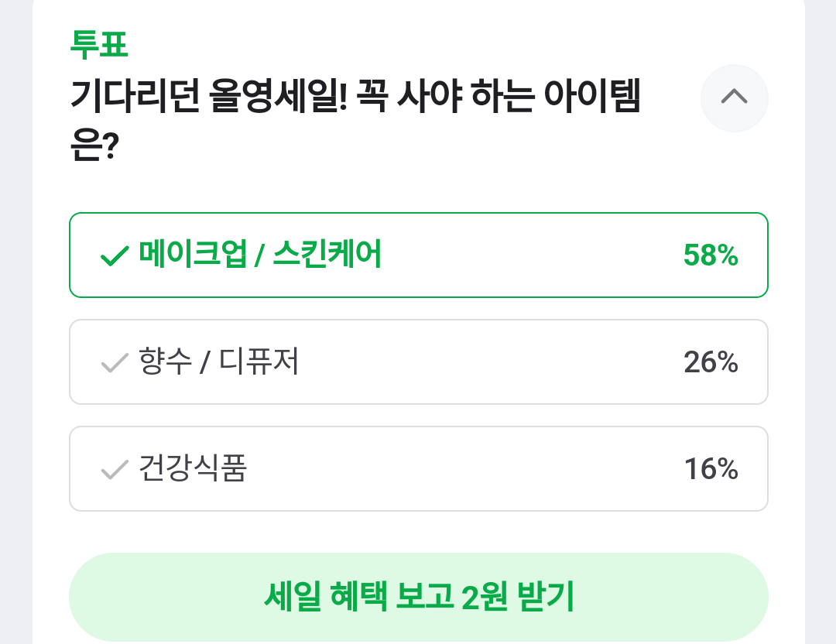Vote for the 건강식품 option label
The image size is (836, 644).
coord(192,468)
